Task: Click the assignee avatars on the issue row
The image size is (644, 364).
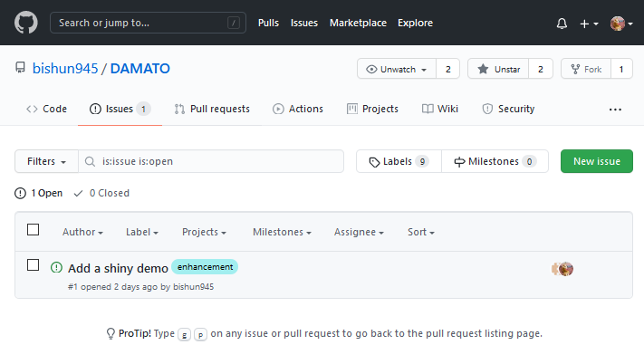Action: pyautogui.click(x=562, y=269)
